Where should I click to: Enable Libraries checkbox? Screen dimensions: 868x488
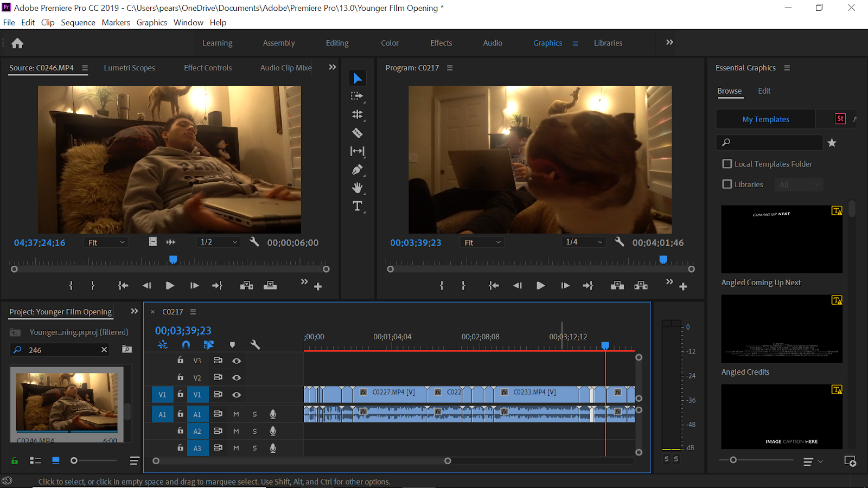tap(727, 184)
